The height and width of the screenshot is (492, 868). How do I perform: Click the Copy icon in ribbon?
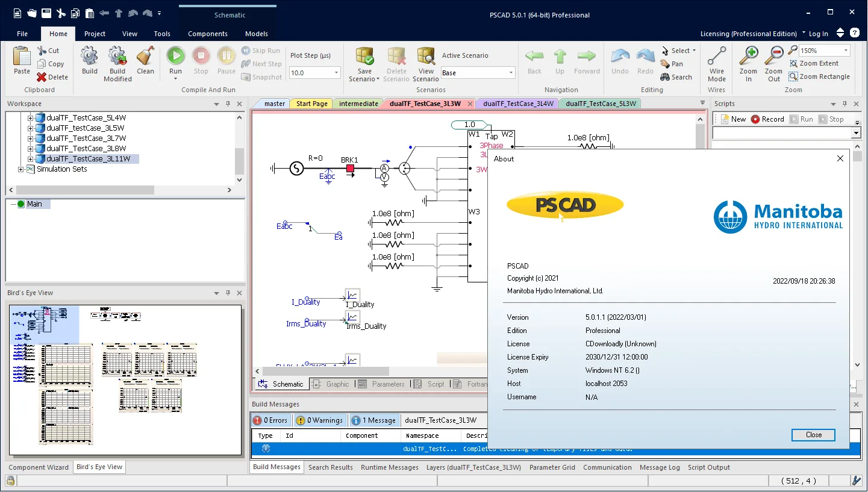point(42,64)
